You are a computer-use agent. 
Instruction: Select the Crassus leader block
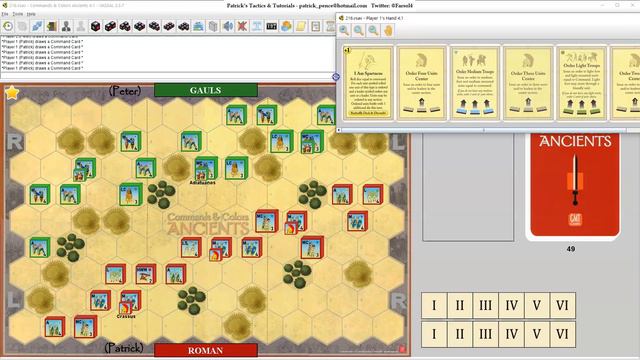pyautogui.click(x=125, y=308)
